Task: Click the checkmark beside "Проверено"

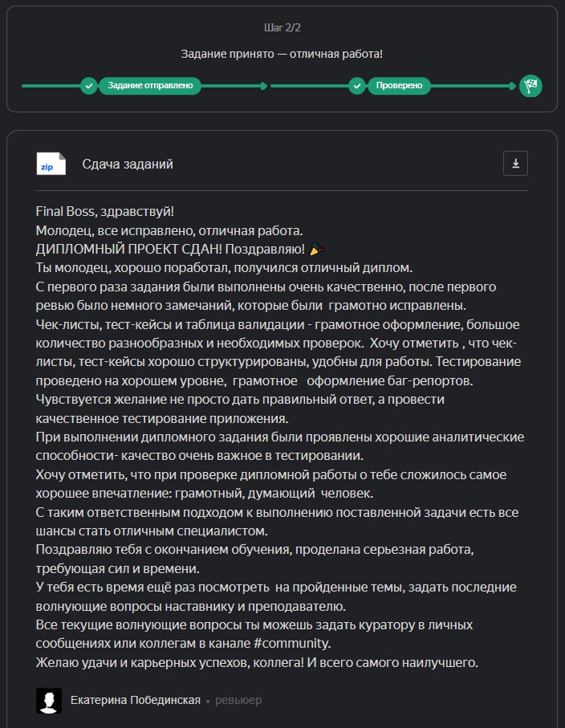Action: tap(357, 85)
